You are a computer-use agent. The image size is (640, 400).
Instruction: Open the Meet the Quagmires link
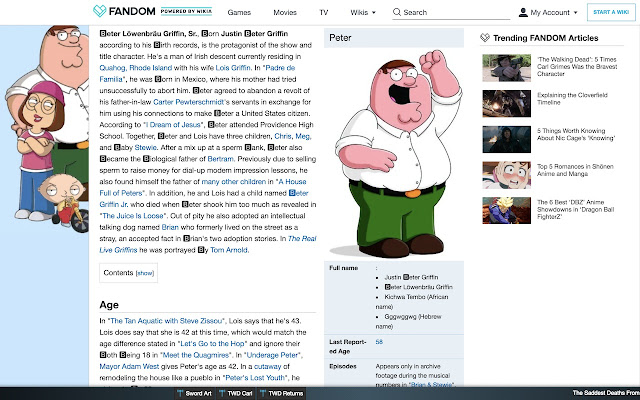[195, 355]
